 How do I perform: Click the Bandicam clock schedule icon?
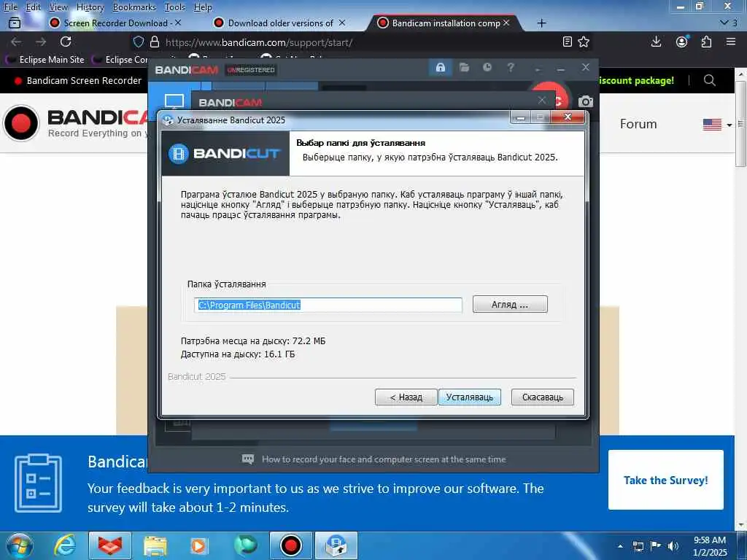487,67
